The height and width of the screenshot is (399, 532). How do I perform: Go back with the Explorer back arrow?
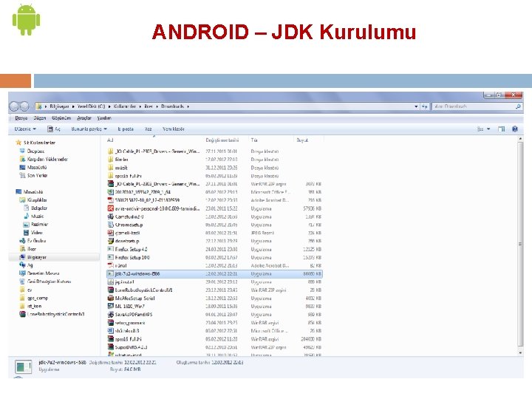tap(14, 106)
